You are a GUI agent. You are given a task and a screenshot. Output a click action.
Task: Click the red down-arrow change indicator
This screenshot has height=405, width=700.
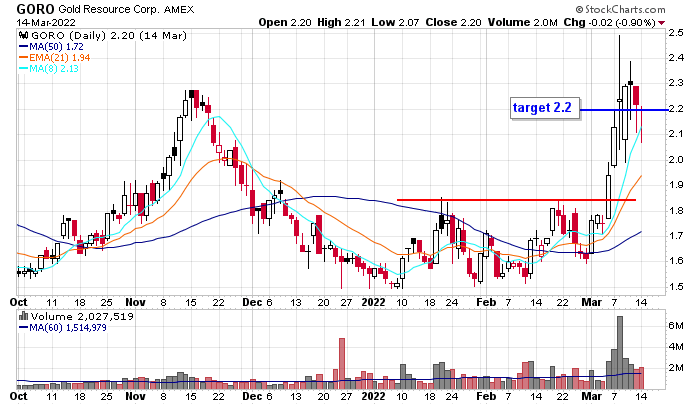(x=661, y=23)
